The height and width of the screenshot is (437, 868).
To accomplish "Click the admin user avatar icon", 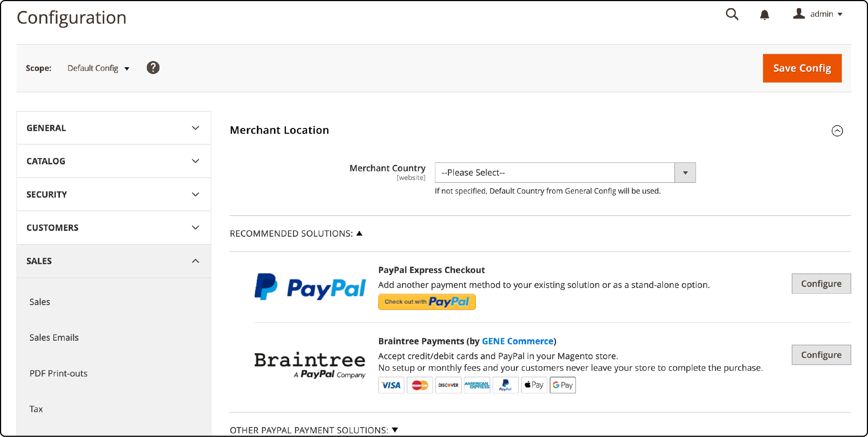I will 799,14.
